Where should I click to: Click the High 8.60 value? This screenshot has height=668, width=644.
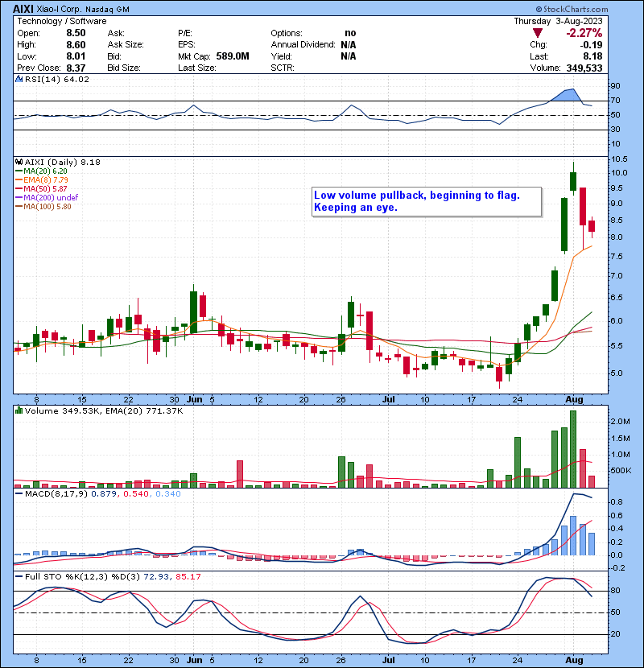pyautogui.click(x=76, y=45)
